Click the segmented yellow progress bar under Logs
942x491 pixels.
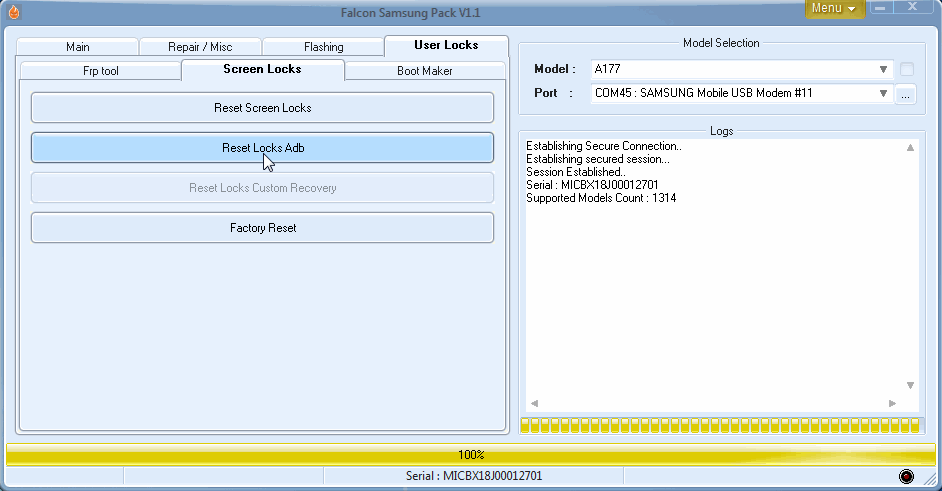[x=720, y=425]
